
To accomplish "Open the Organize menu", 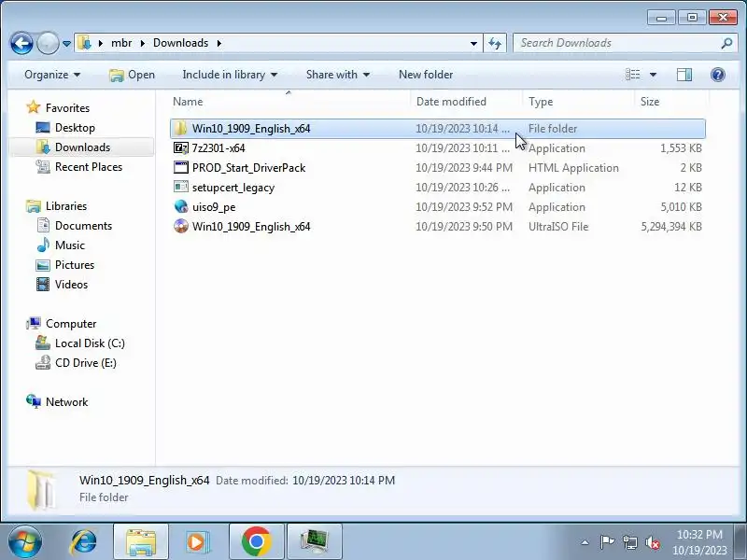I will tap(52, 75).
